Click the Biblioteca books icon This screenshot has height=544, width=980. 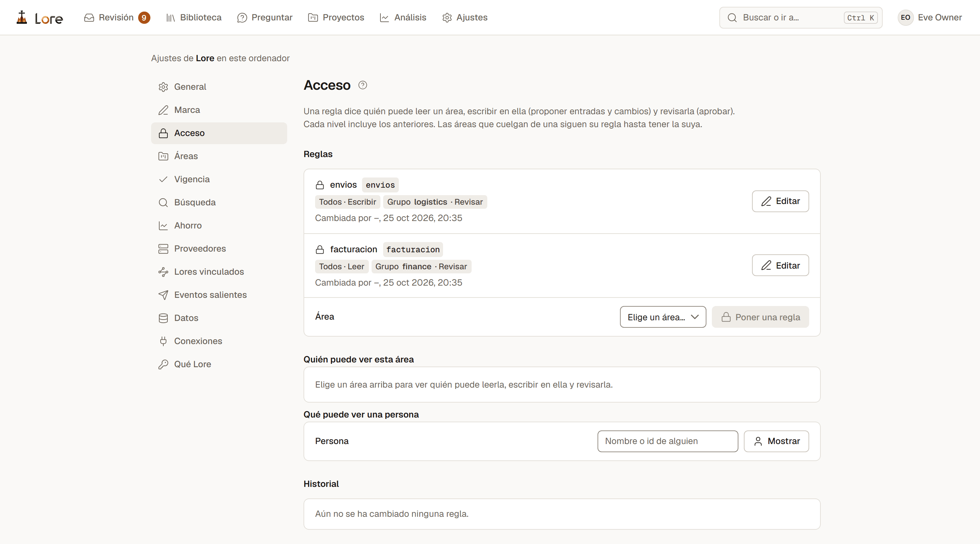[170, 17]
